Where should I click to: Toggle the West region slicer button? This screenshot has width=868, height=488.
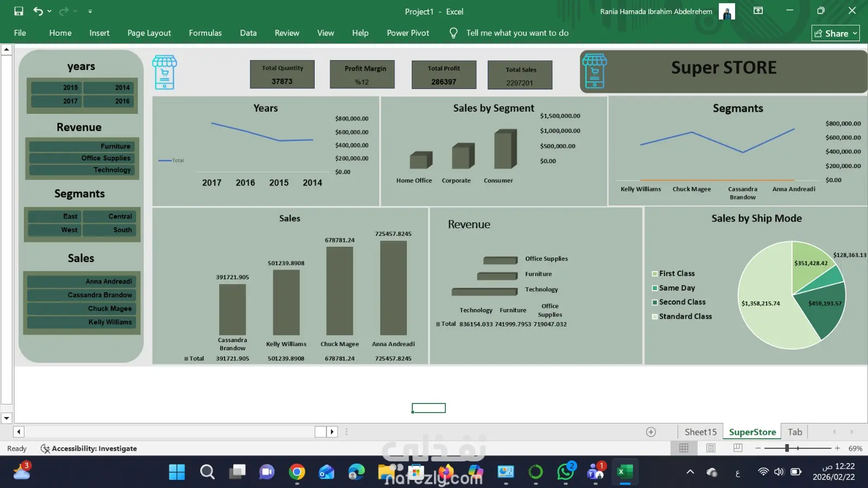(55, 230)
